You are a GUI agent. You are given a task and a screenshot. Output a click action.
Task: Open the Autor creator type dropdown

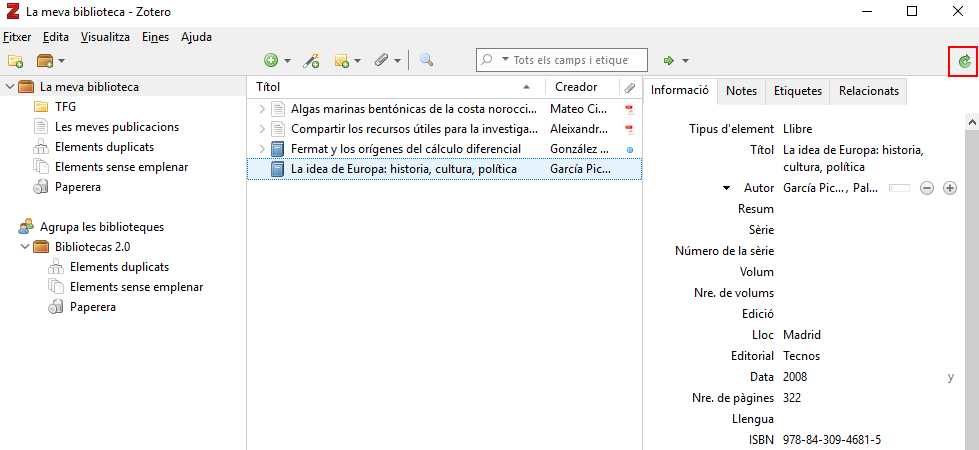[726, 188]
